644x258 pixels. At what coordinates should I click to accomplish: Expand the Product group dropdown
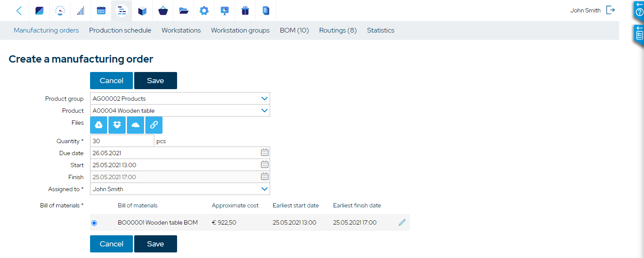pyautogui.click(x=265, y=99)
